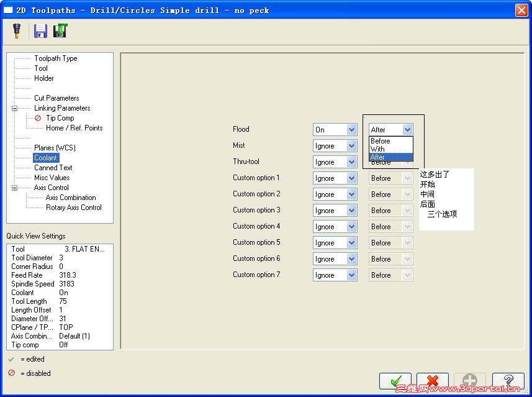The width and height of the screenshot is (532, 397).
Task: Select Tool in the tree
Action: [41, 68]
